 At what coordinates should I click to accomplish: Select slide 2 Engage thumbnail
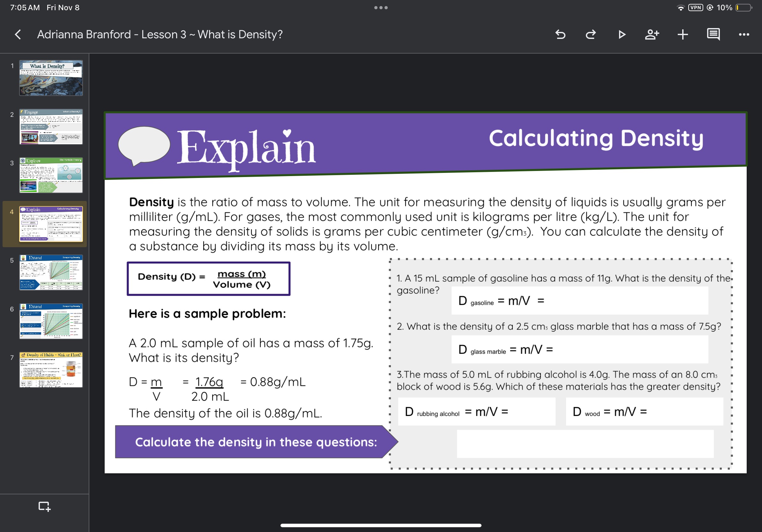[x=51, y=127]
